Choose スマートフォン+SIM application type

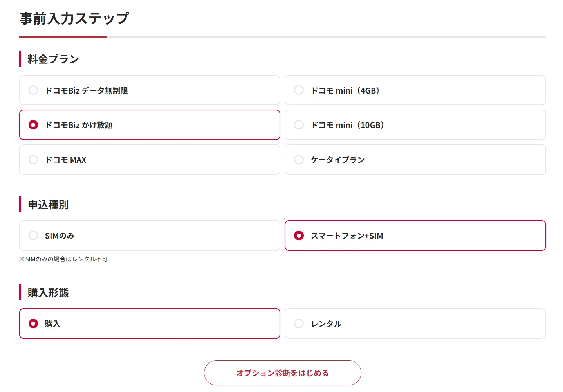415,236
